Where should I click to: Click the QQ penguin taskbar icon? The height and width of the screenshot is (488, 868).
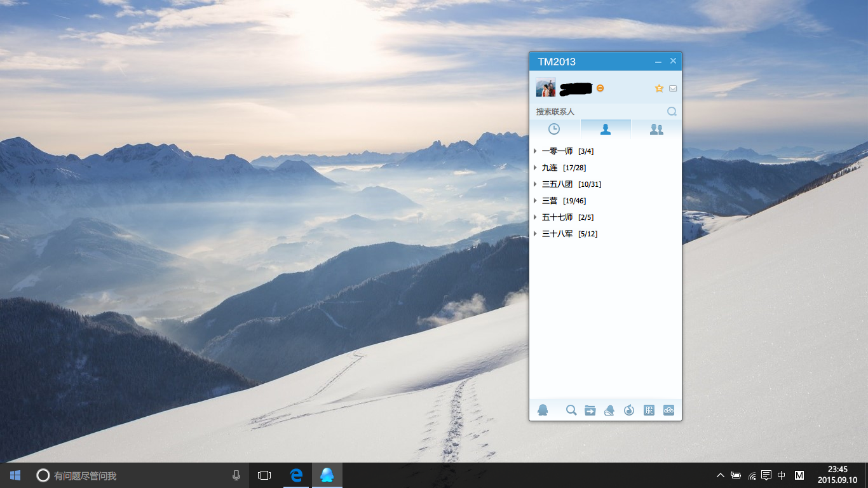click(x=327, y=475)
